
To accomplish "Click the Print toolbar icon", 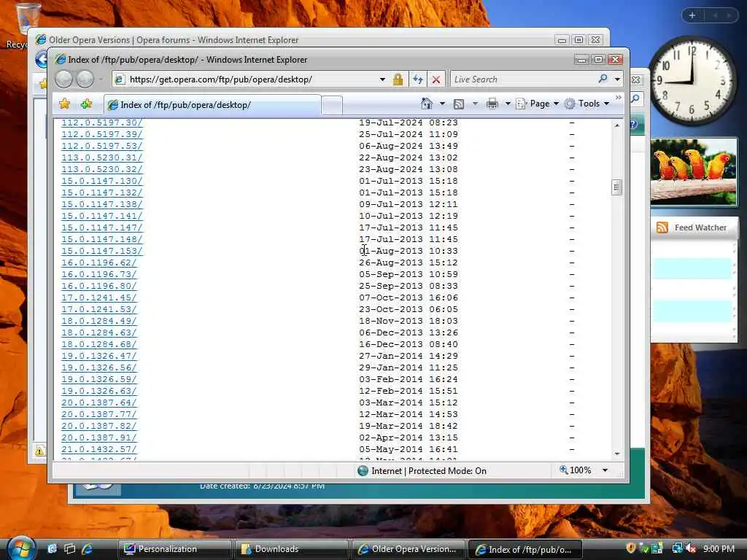I will point(492,104).
